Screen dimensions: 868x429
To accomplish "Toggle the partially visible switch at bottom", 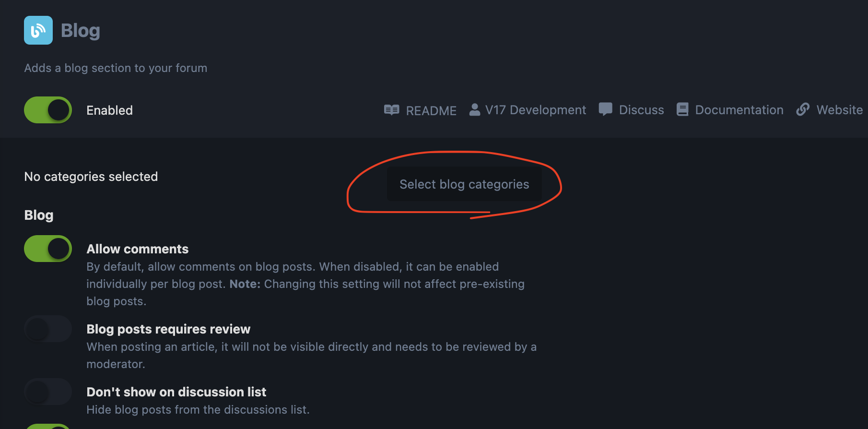I will click(48, 426).
